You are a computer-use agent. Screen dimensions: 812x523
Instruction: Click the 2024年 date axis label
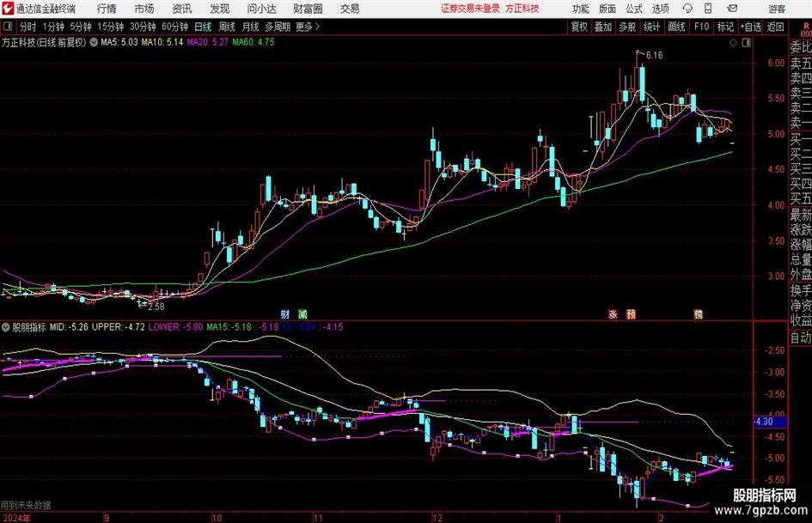[16, 518]
